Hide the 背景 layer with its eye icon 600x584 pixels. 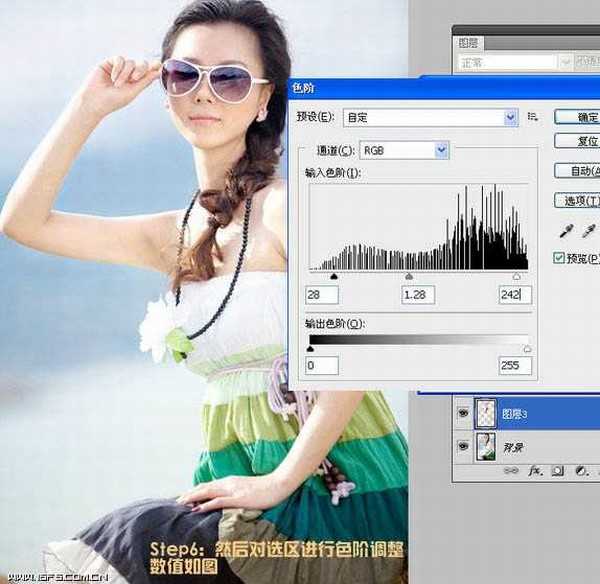pos(463,446)
